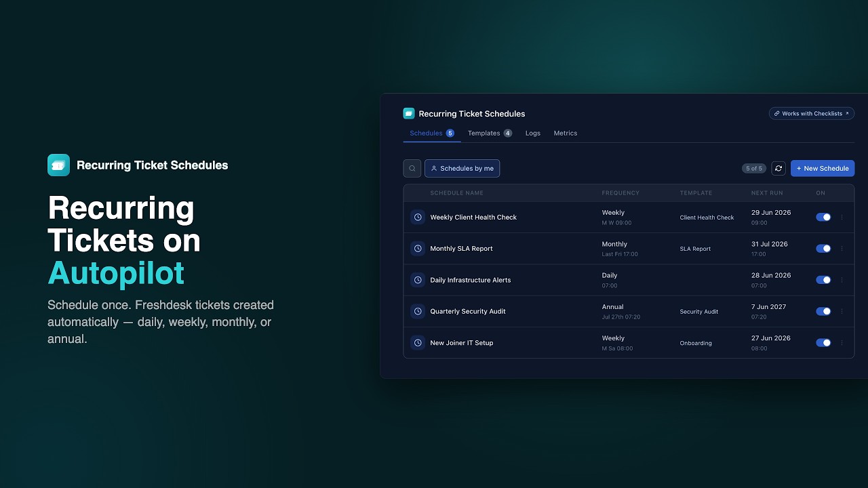The image size is (868, 488).
Task: Sort by Schedule Name column header
Action: point(456,193)
